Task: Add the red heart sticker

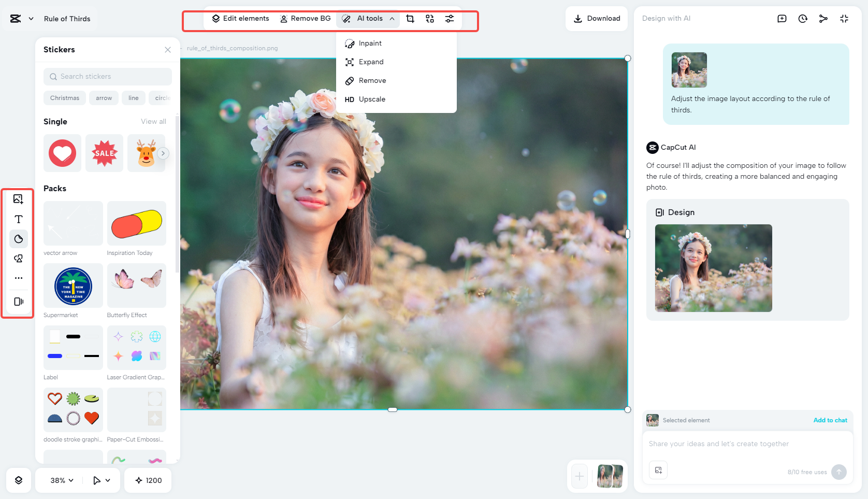Action: pos(62,153)
